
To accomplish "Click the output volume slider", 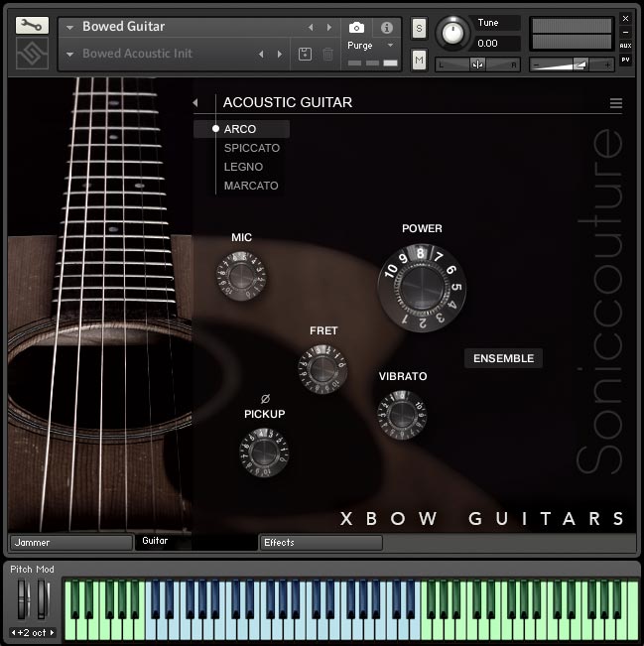I will [572, 65].
